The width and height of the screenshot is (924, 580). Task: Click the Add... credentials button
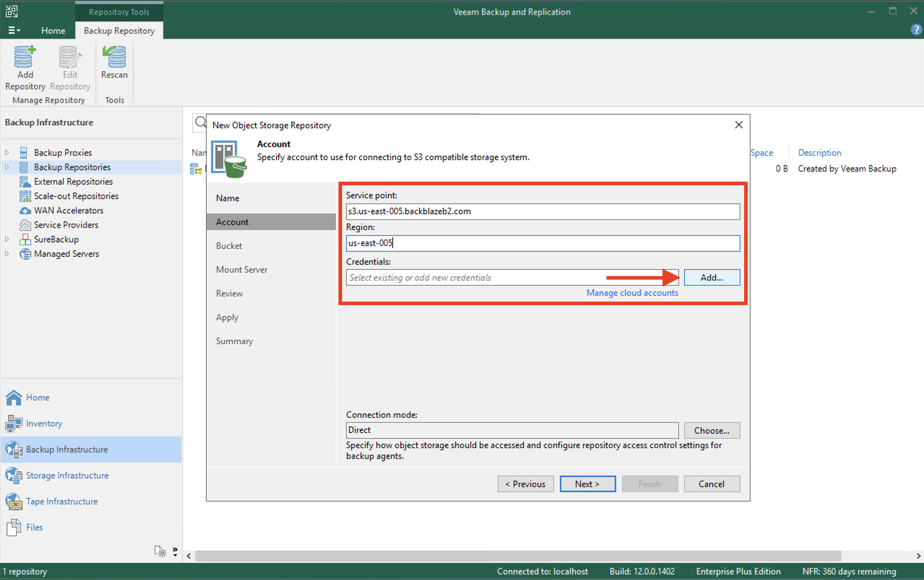712,277
